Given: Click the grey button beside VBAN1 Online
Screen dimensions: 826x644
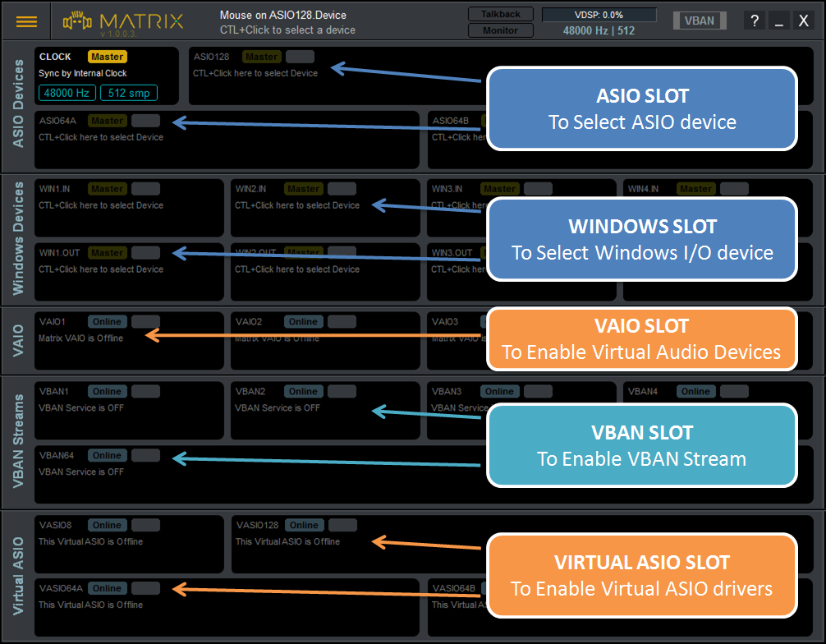Looking at the screenshot, I should click(146, 392).
